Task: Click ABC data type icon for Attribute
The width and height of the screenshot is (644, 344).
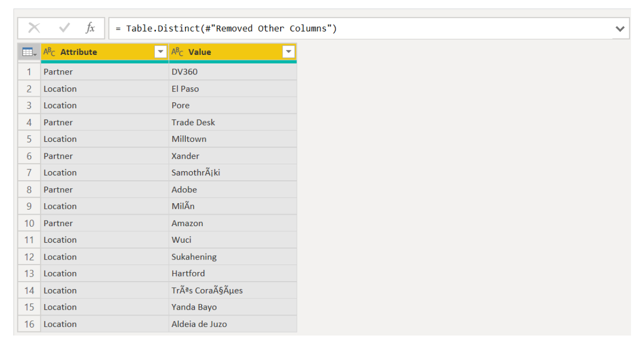Action: [49, 52]
